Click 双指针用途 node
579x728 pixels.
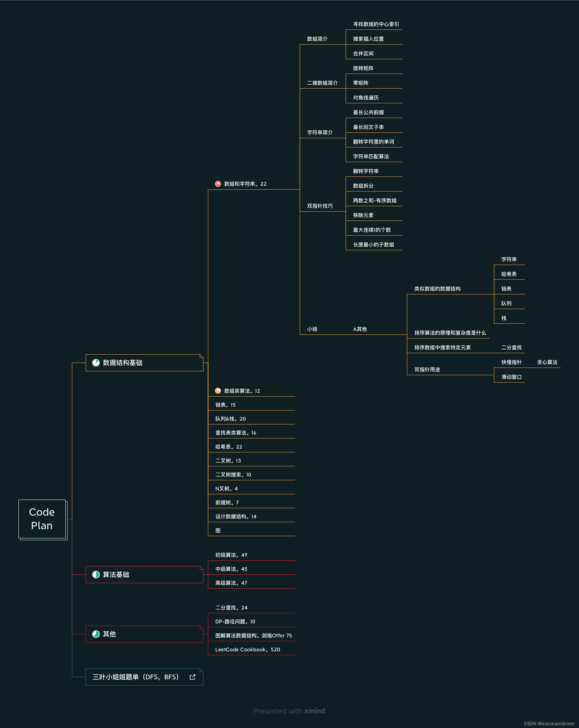coord(427,369)
